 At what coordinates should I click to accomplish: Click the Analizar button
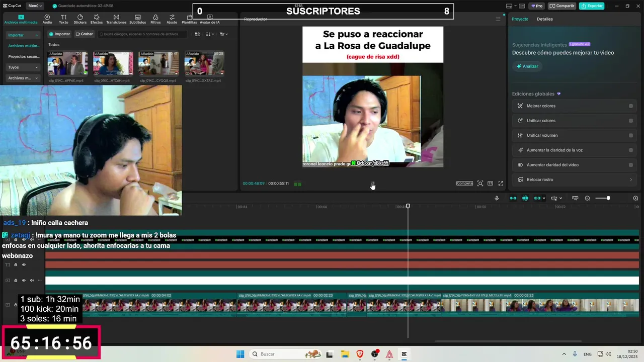(527, 66)
